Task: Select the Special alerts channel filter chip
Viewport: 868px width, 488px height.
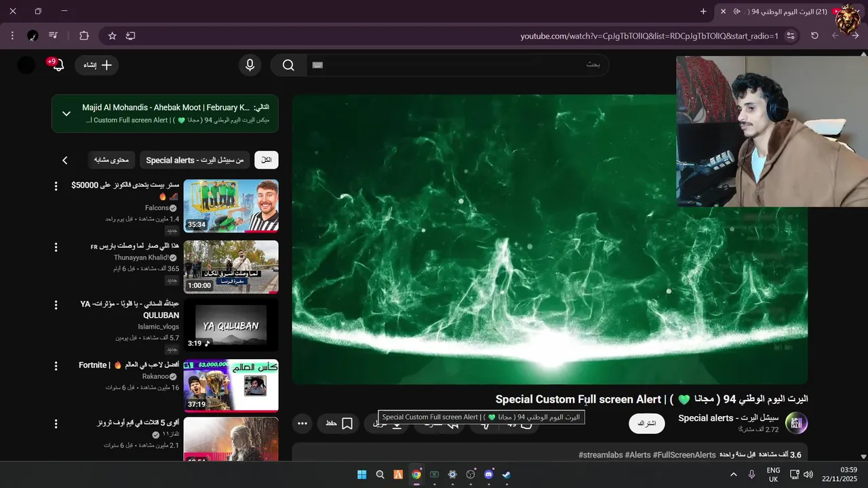Action: coord(195,160)
